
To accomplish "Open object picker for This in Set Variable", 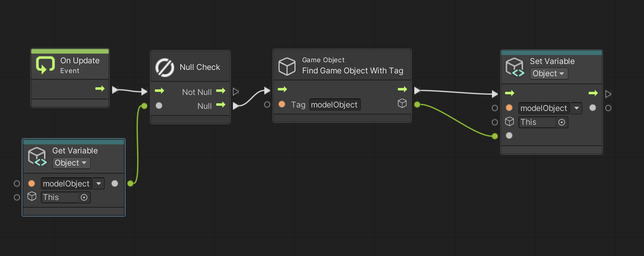I will point(561,122).
